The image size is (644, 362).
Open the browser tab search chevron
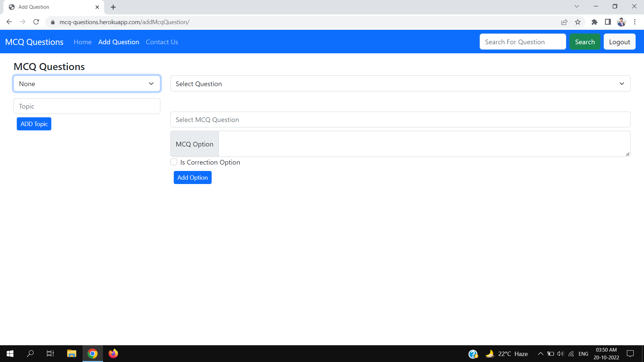[577, 6]
